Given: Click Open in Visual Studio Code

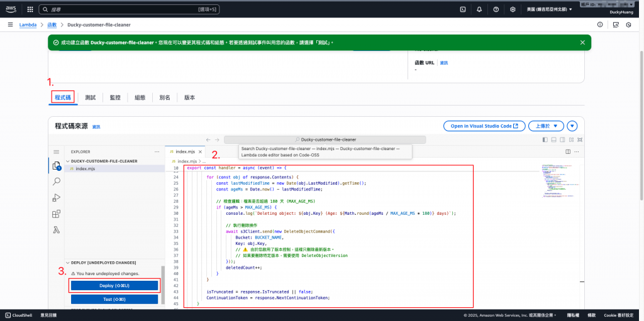Looking at the screenshot, I should (x=484, y=126).
